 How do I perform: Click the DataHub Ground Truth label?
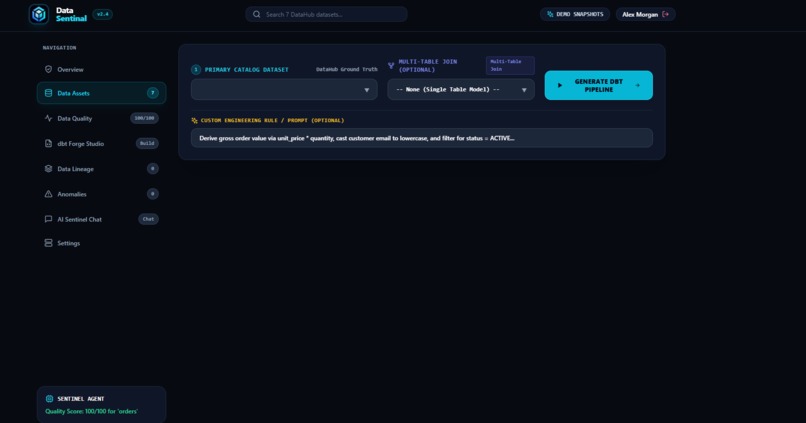(346, 69)
